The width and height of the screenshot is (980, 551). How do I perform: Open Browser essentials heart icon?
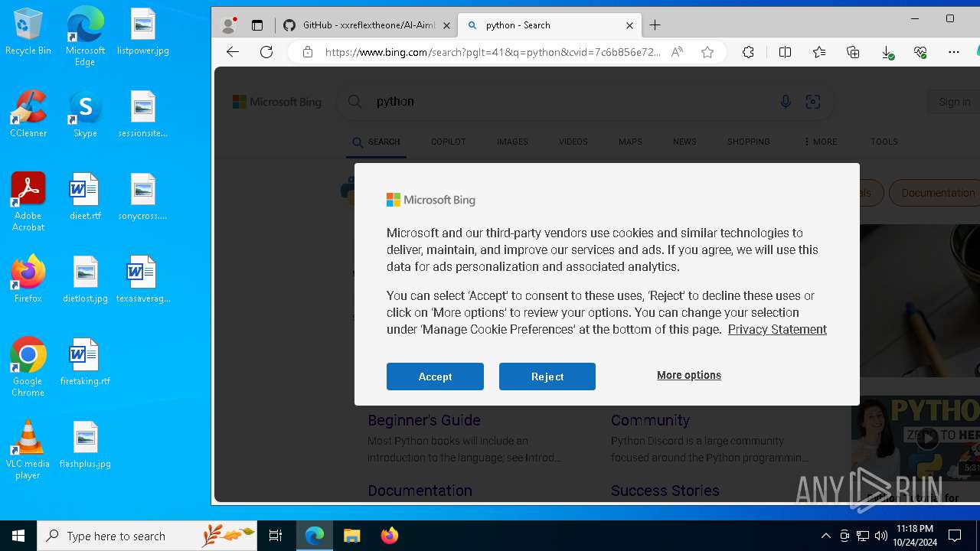pyautogui.click(x=920, y=52)
